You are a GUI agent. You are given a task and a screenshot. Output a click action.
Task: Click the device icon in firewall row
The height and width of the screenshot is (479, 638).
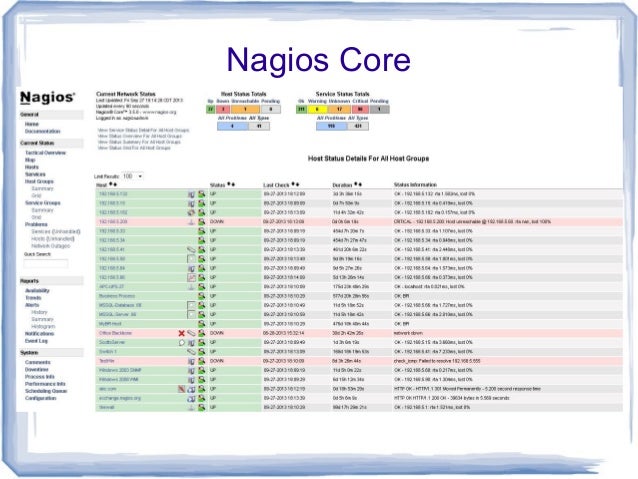point(191,407)
